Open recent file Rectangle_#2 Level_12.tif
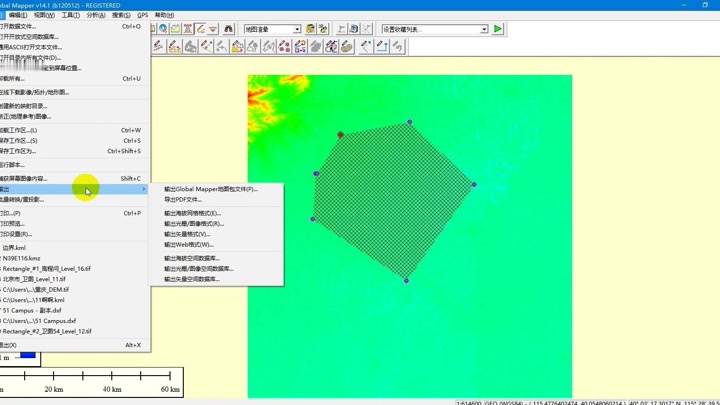720x405 pixels. (x=73, y=331)
